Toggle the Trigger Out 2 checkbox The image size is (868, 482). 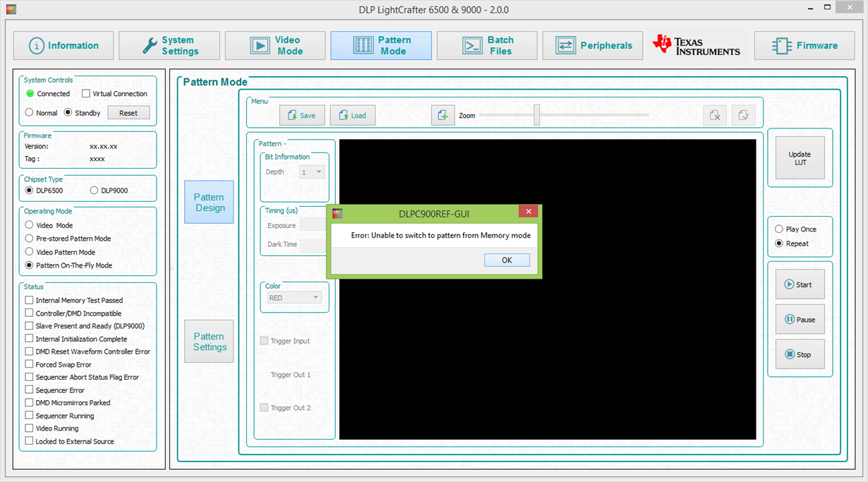pos(265,408)
